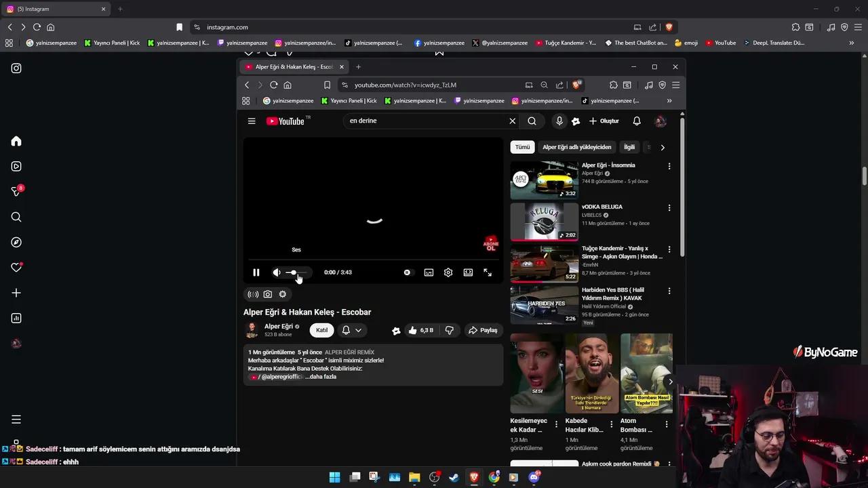Click the Katıl join button
The image size is (868, 488).
322,330
